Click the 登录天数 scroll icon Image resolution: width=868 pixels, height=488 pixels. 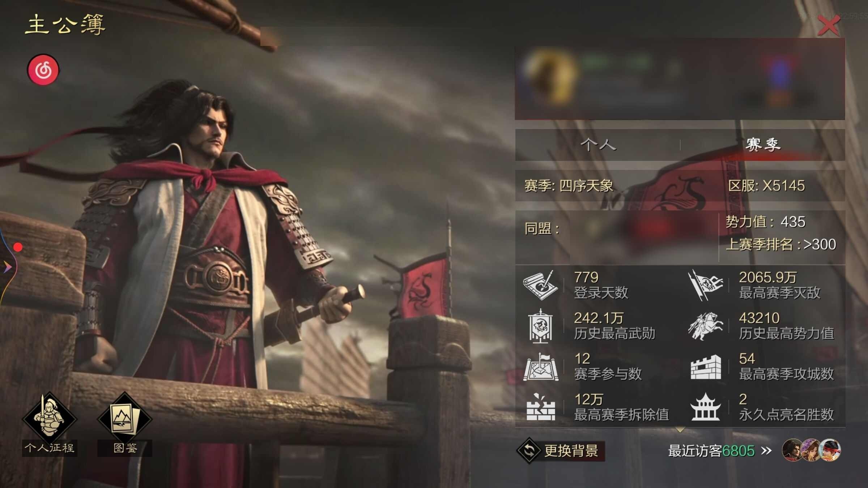pyautogui.click(x=541, y=285)
